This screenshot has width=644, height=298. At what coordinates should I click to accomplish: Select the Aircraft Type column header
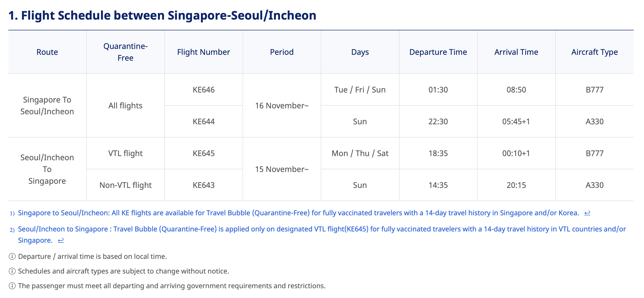coord(594,52)
